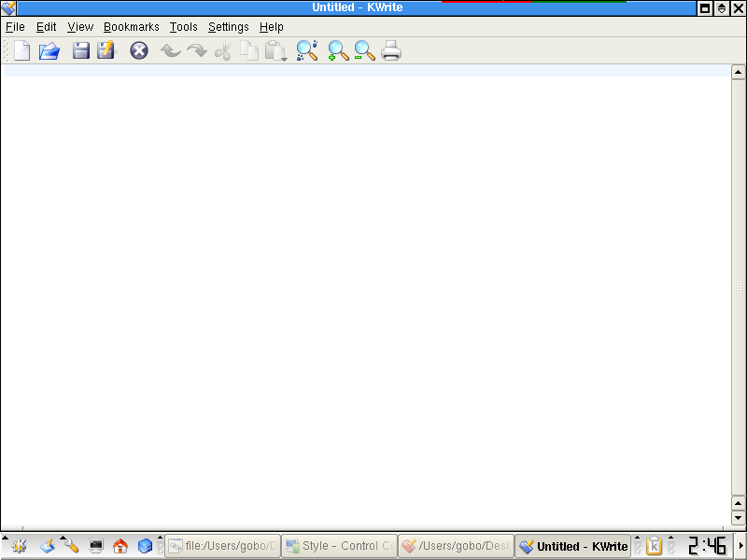Paste from clipboard toolbar icon

[x=275, y=50]
